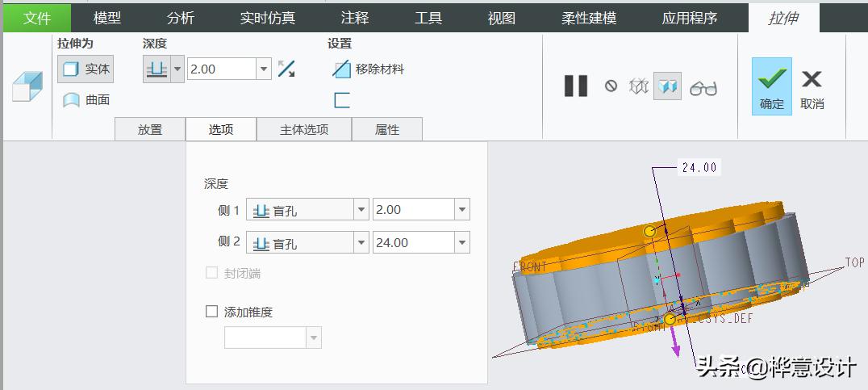The height and width of the screenshot is (390, 868).
Task: Open the 属性 panel tab
Action: click(387, 130)
